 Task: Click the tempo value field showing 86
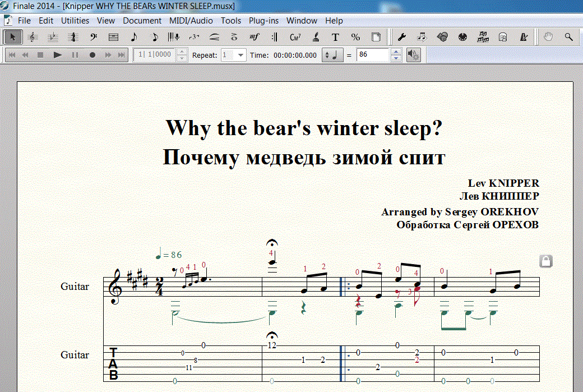pos(373,54)
